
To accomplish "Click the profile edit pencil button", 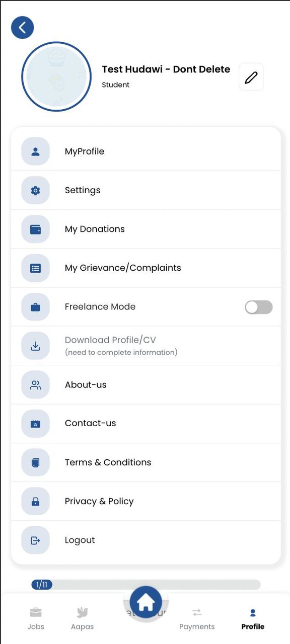I will (x=251, y=76).
